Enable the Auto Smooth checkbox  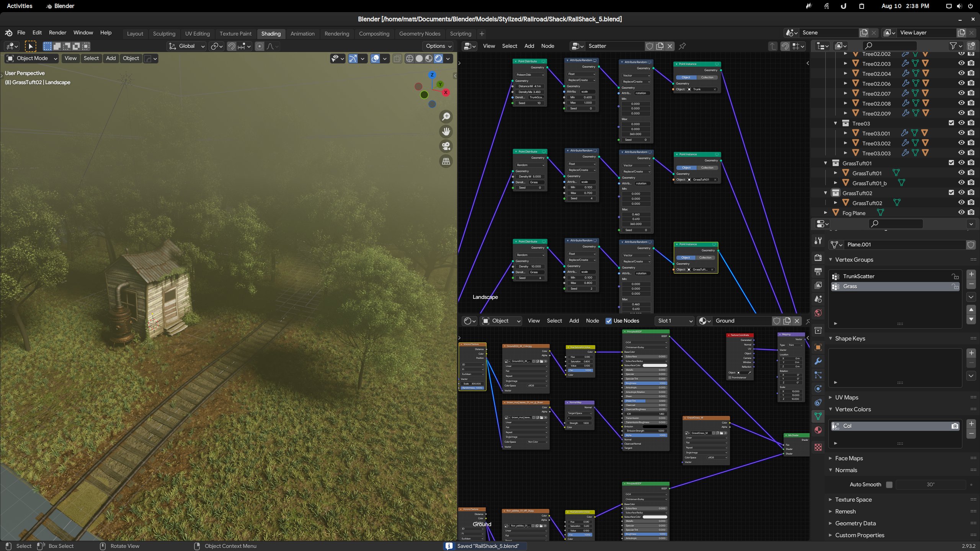coord(889,484)
